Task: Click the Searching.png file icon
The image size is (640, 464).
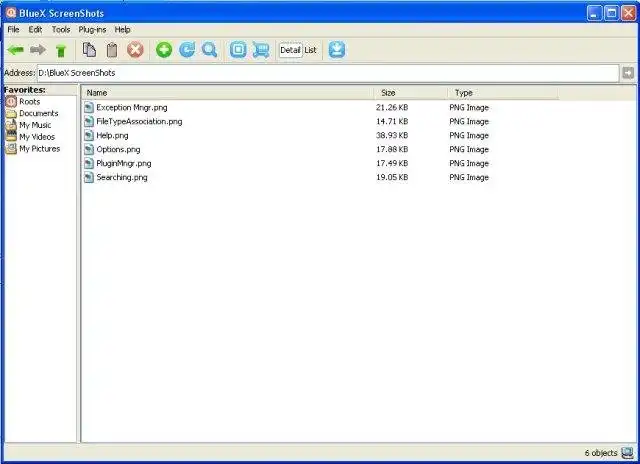Action: [x=89, y=177]
